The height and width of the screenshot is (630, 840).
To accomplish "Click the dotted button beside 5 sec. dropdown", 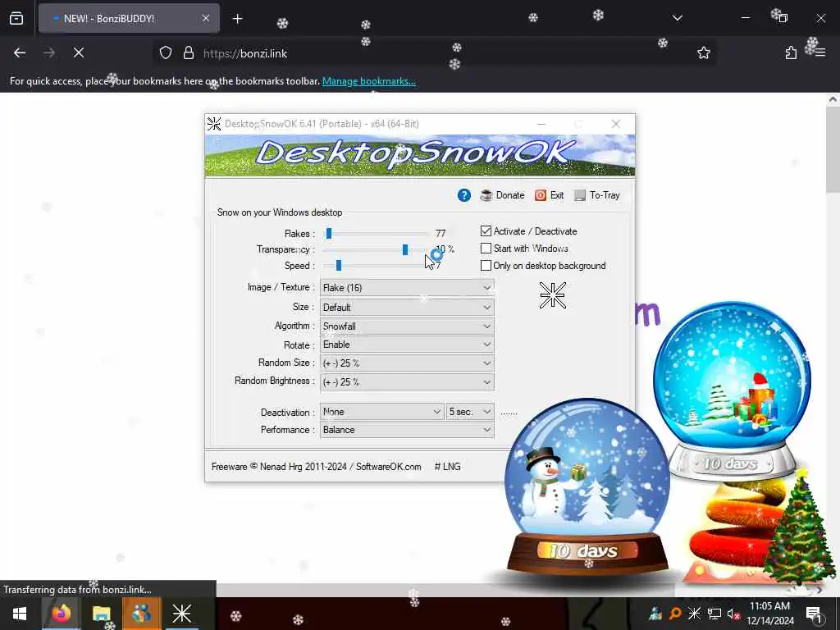I will click(509, 412).
